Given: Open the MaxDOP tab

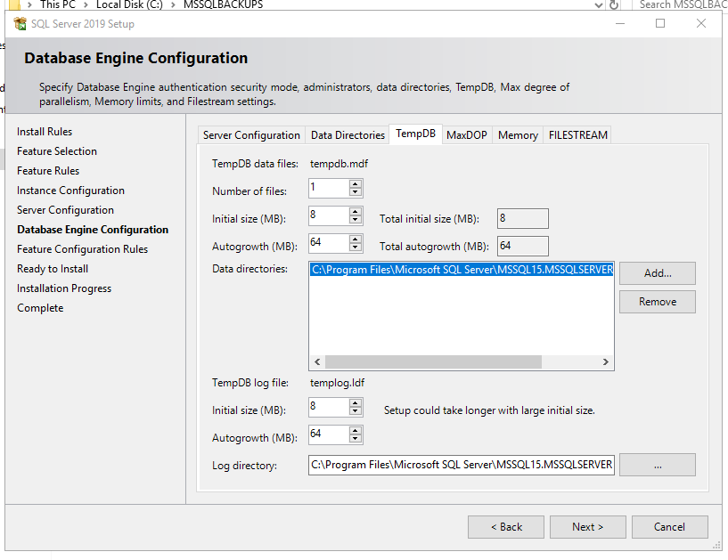Looking at the screenshot, I should point(467,135).
